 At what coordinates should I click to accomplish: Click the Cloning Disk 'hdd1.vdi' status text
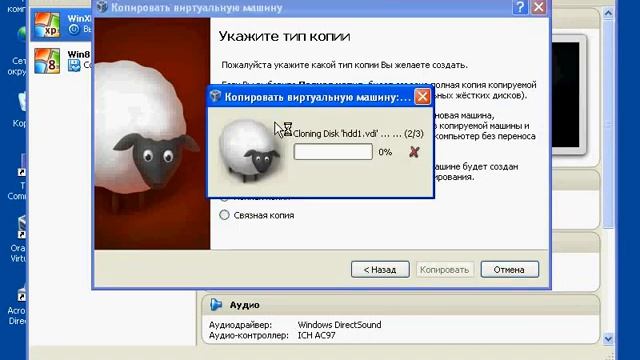point(358,133)
